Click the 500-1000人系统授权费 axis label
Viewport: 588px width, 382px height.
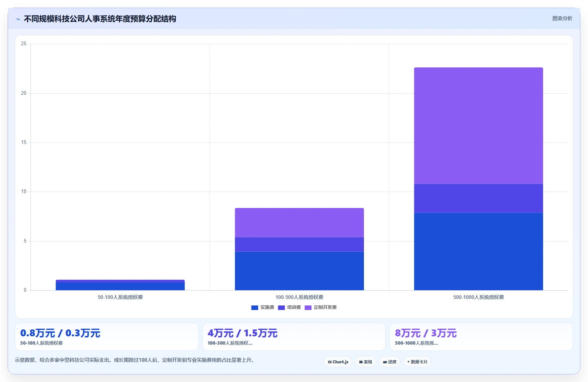(x=478, y=297)
